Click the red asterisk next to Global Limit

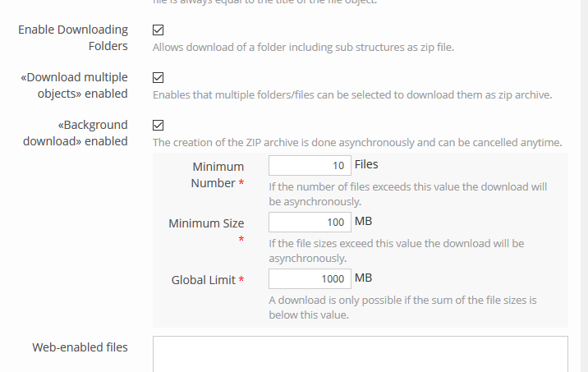(x=242, y=281)
